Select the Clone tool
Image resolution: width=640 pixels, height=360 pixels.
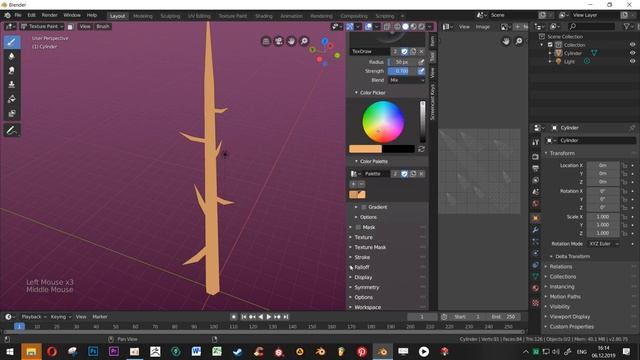point(12,85)
